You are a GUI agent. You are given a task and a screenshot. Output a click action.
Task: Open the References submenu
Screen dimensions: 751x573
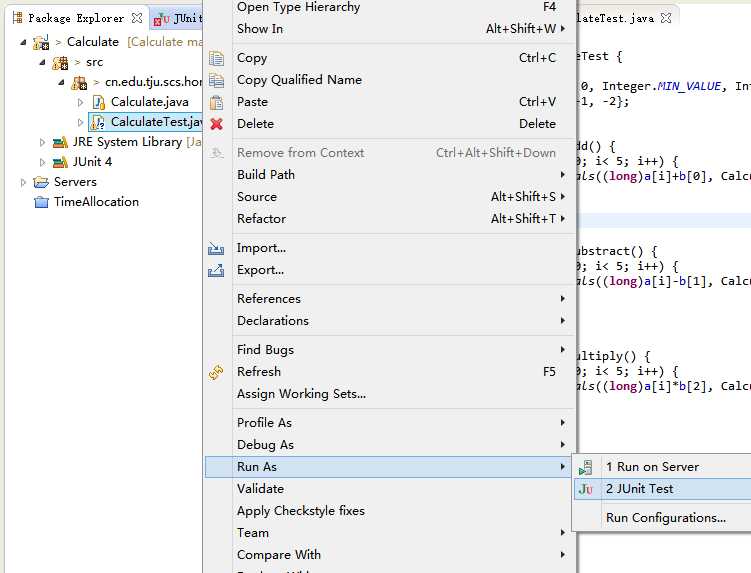point(390,299)
